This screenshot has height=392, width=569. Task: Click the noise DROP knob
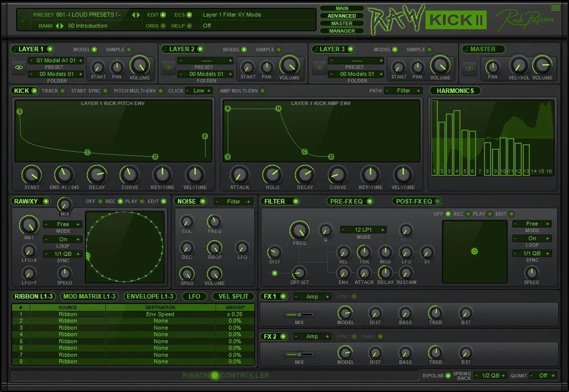coord(215,248)
